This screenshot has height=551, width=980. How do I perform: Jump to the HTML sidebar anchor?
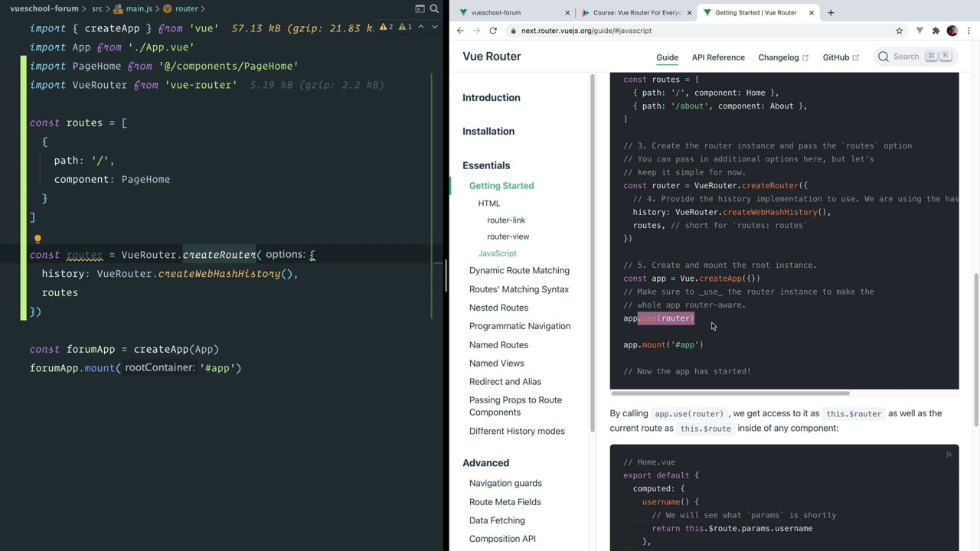[x=489, y=204]
